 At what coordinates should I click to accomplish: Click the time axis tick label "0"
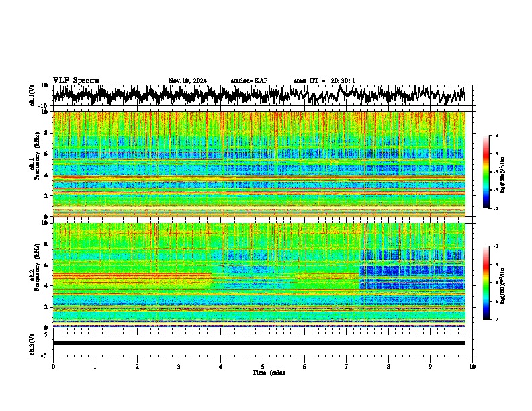point(53,367)
